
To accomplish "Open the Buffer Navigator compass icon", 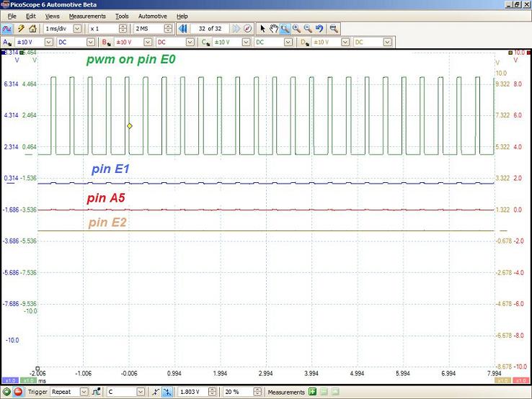I will click(x=248, y=29).
